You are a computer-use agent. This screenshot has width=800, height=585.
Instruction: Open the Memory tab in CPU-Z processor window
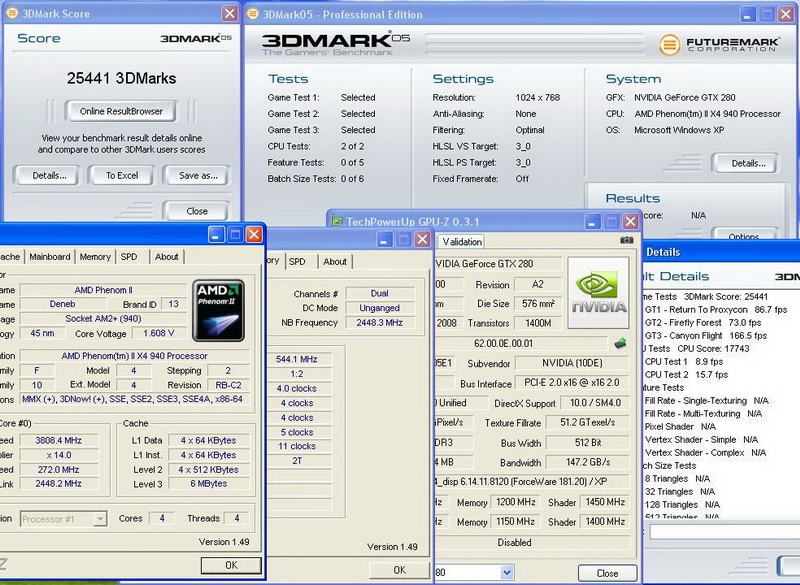[95, 257]
